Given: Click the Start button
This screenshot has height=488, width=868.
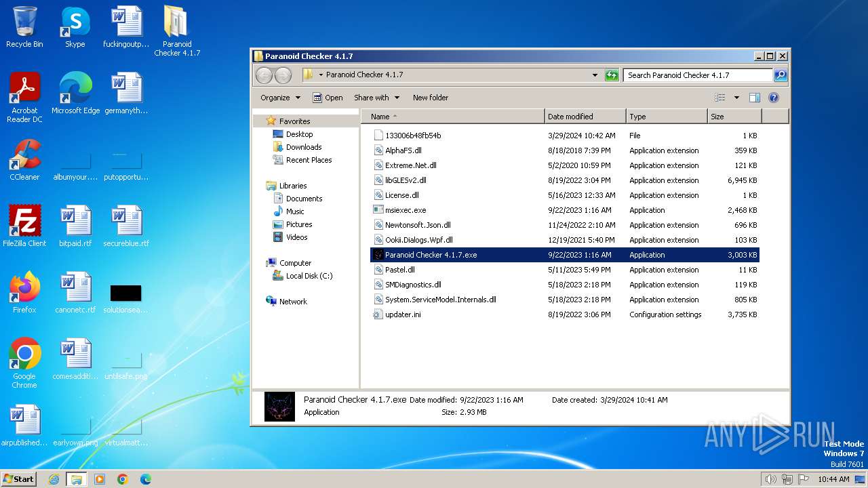Looking at the screenshot, I should point(18,479).
